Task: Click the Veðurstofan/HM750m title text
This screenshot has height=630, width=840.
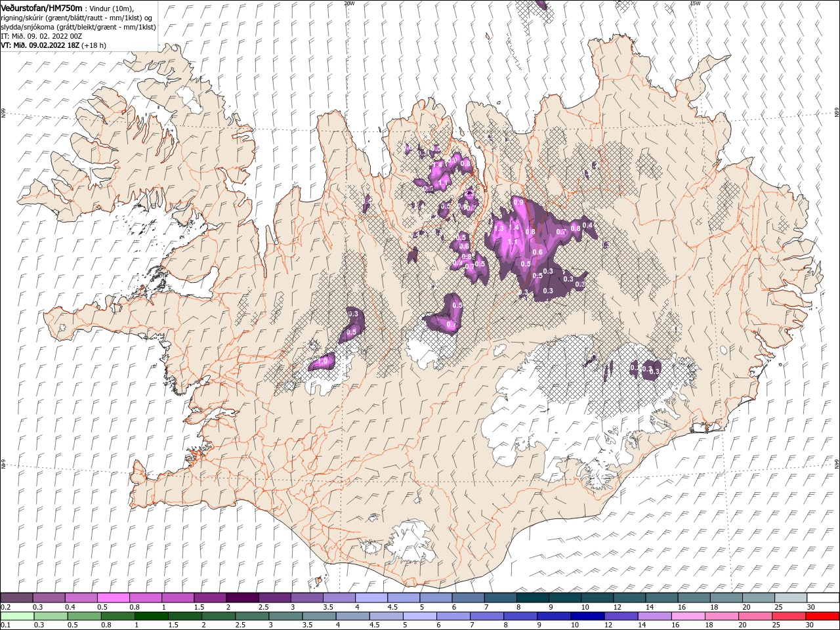Action: point(42,8)
